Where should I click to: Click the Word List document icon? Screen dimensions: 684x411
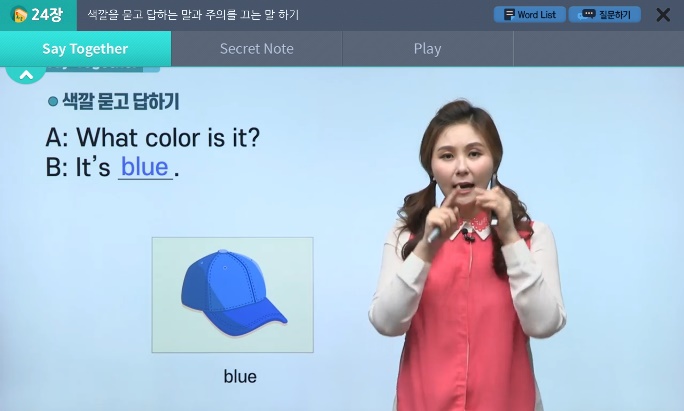509,14
